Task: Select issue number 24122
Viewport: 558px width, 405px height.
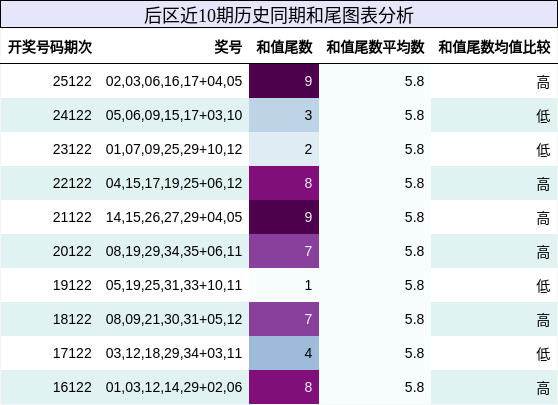Action: [72, 115]
